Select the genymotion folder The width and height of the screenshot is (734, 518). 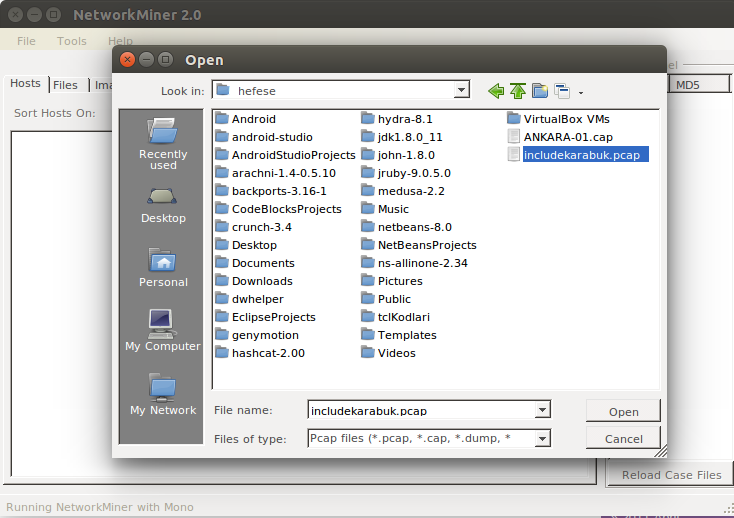point(257,335)
